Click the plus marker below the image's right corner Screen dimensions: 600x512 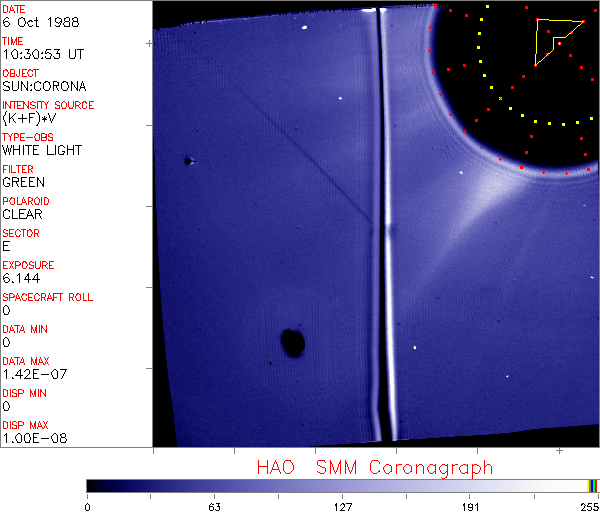pos(559,451)
